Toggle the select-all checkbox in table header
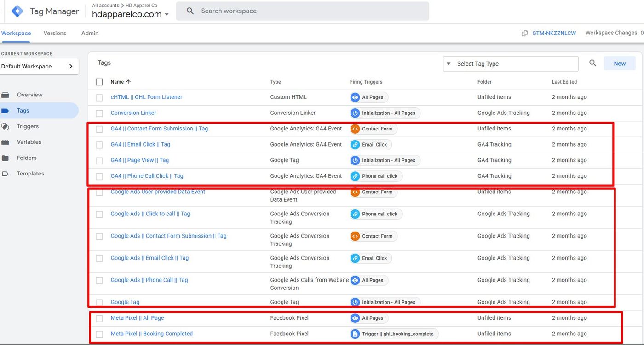This screenshot has height=345, width=644. [99, 82]
